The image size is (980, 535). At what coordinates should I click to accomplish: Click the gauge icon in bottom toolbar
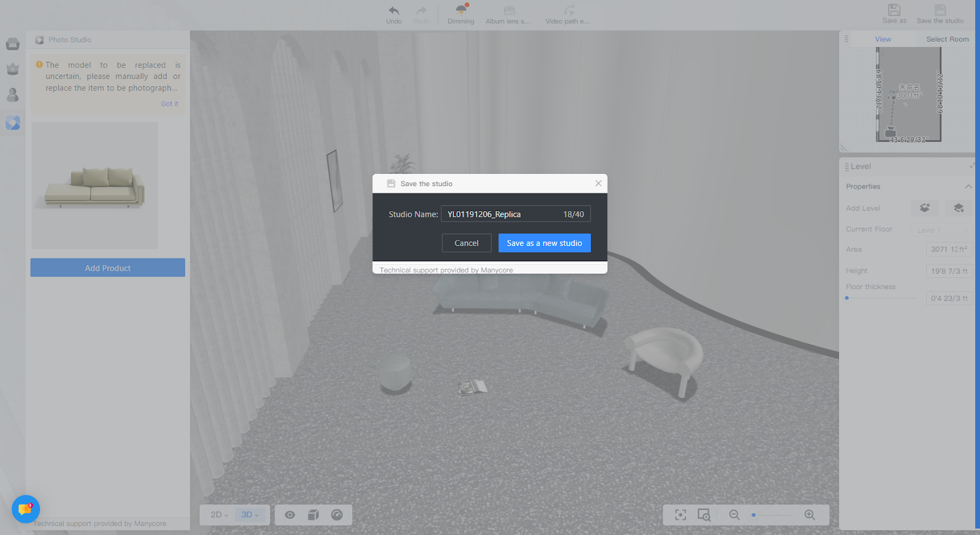pos(337,515)
